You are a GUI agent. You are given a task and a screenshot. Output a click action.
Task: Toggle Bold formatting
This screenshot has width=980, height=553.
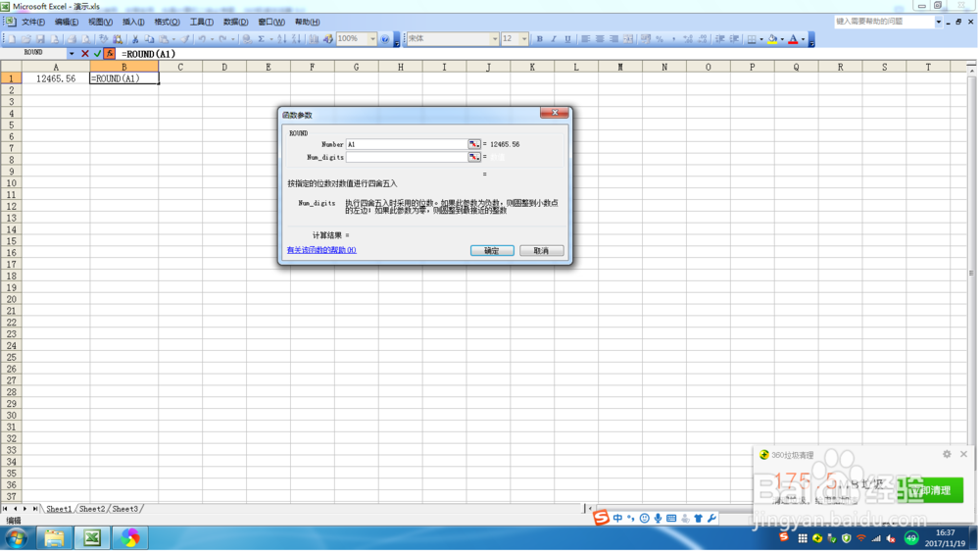540,39
